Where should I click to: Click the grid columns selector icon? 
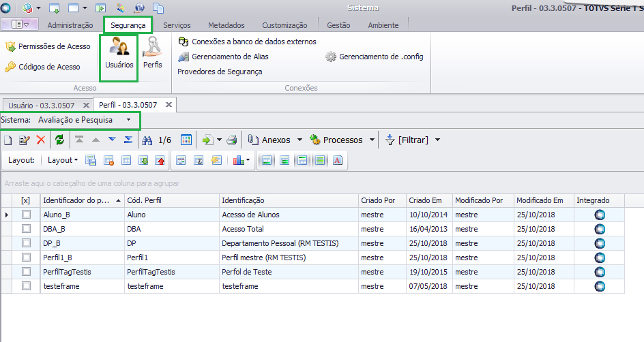(x=186, y=140)
